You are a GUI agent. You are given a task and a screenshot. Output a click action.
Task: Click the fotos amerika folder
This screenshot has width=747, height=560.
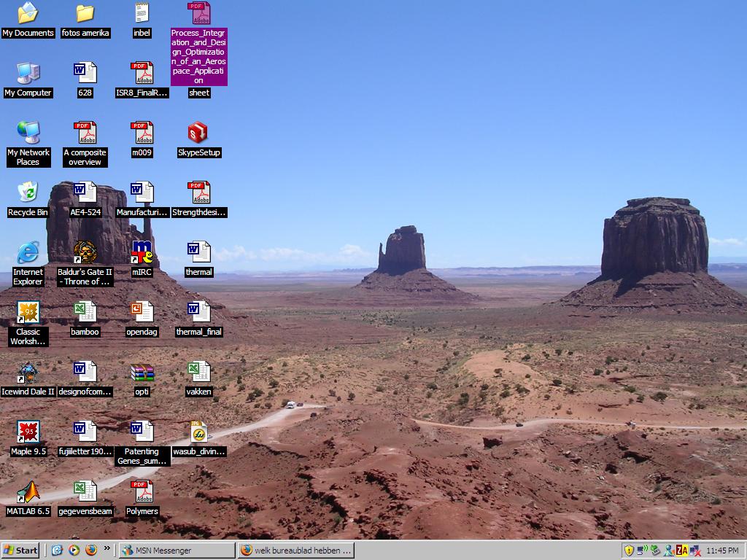pos(85,14)
